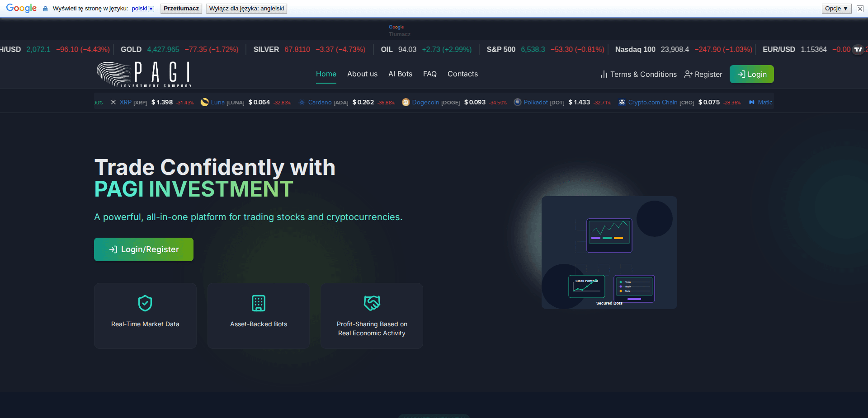Click the Luna coin icon

[204, 102]
